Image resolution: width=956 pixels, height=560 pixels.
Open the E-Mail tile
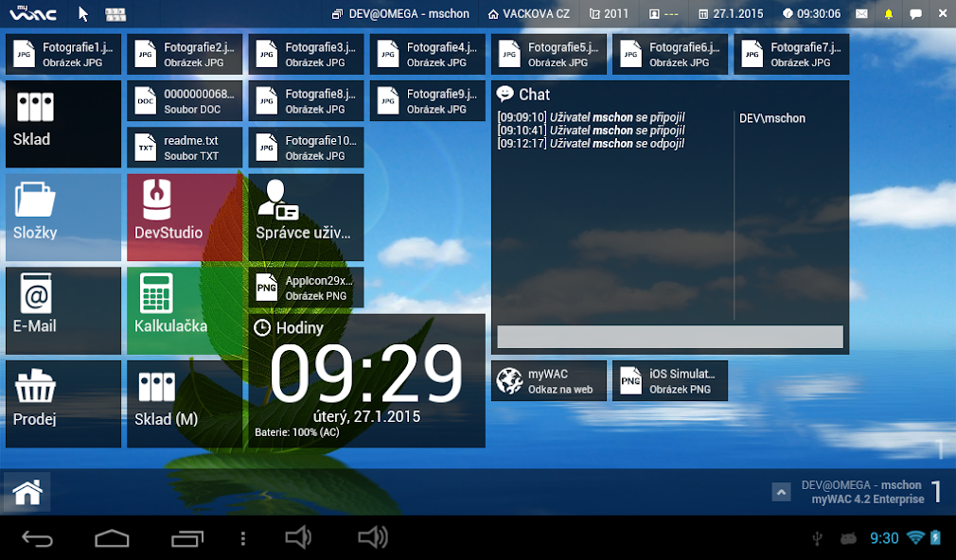(63, 311)
